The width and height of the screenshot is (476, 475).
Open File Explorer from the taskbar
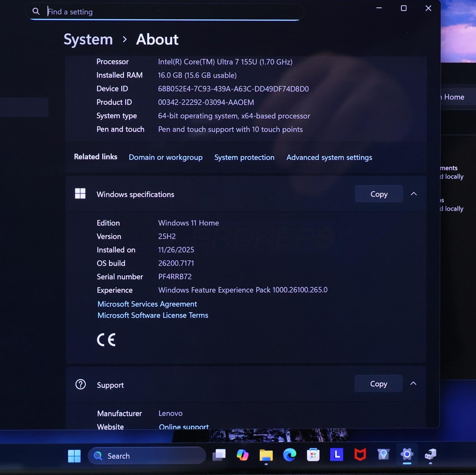(x=266, y=455)
